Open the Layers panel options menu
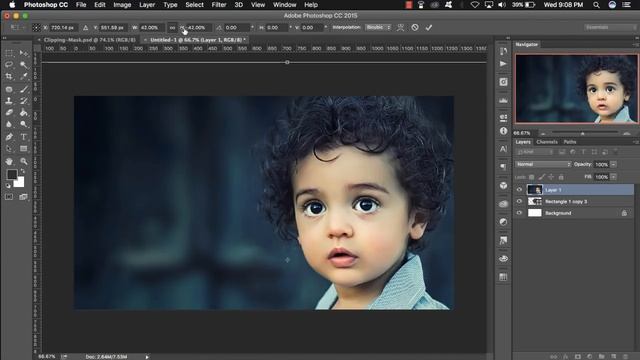The image size is (640, 360). [635, 142]
